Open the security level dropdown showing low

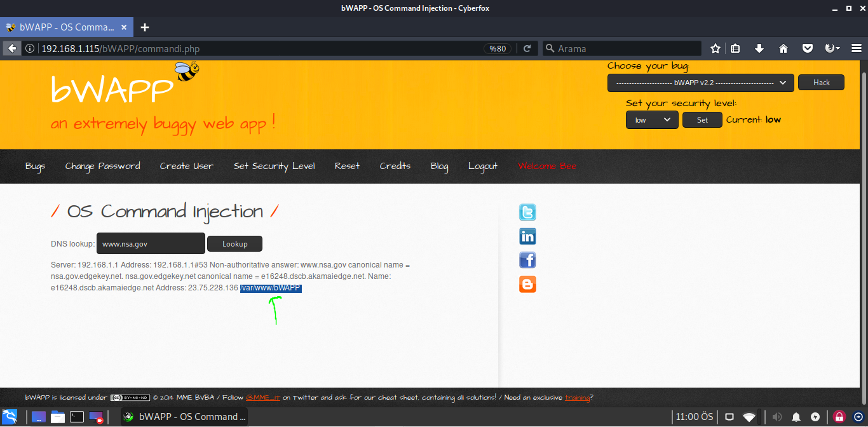point(652,119)
